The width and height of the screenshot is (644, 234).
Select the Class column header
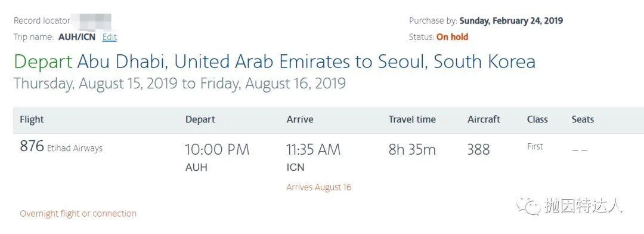(x=537, y=119)
